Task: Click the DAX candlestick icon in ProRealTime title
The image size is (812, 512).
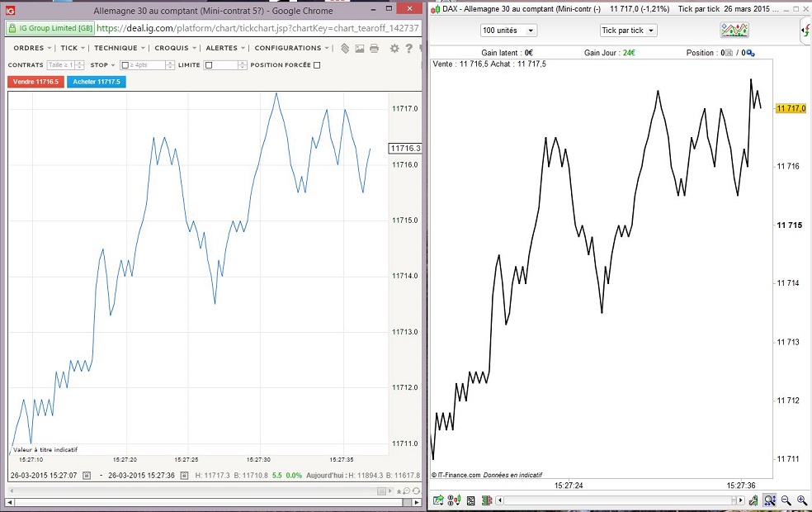Action: [436, 9]
